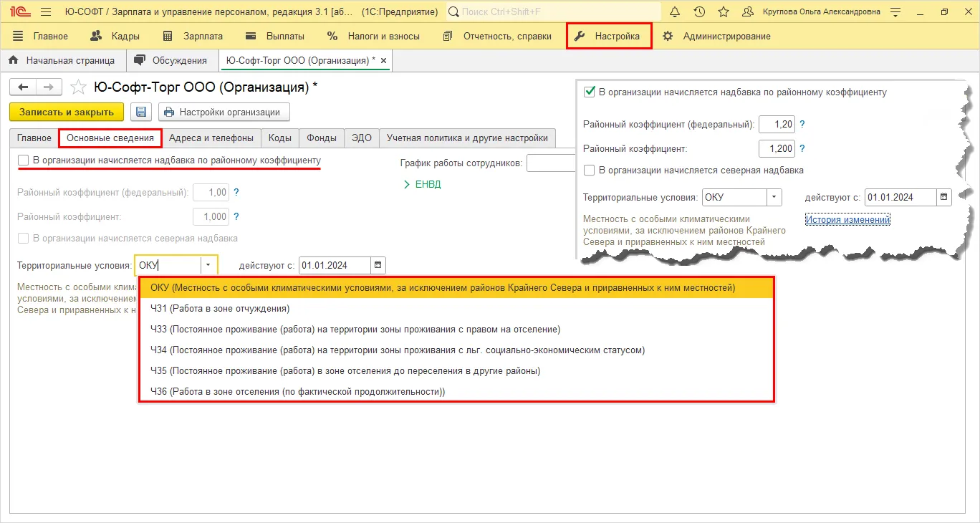980x523 pixels.
Task: Click the search magnifier icon
Action: (454, 12)
